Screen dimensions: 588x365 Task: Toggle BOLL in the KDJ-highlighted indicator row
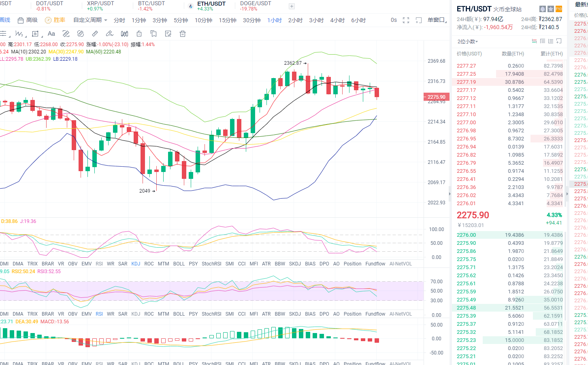[179, 264]
